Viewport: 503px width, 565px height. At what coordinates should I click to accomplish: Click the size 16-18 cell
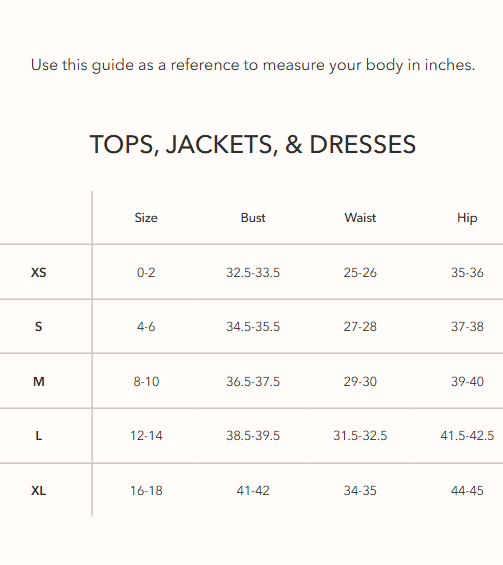[146, 490]
